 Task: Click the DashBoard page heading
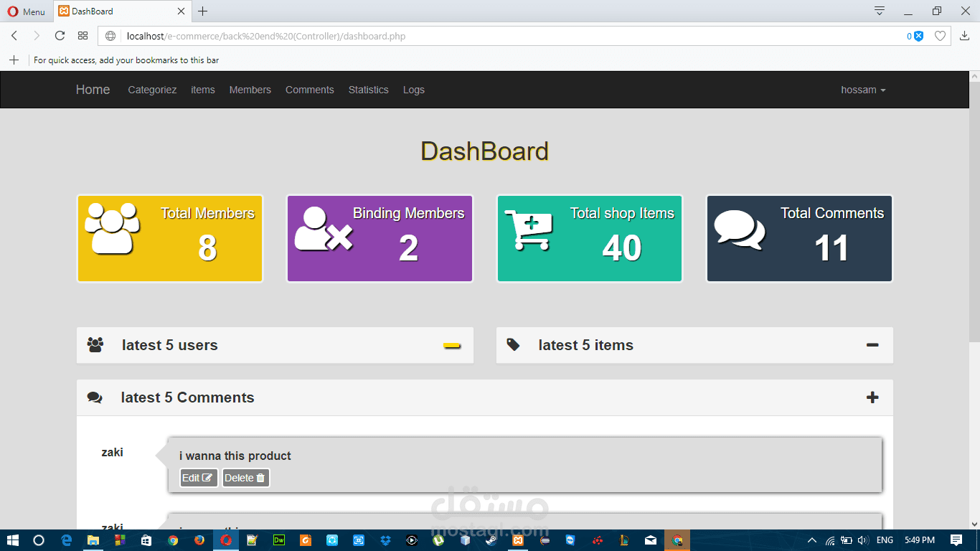(x=485, y=151)
